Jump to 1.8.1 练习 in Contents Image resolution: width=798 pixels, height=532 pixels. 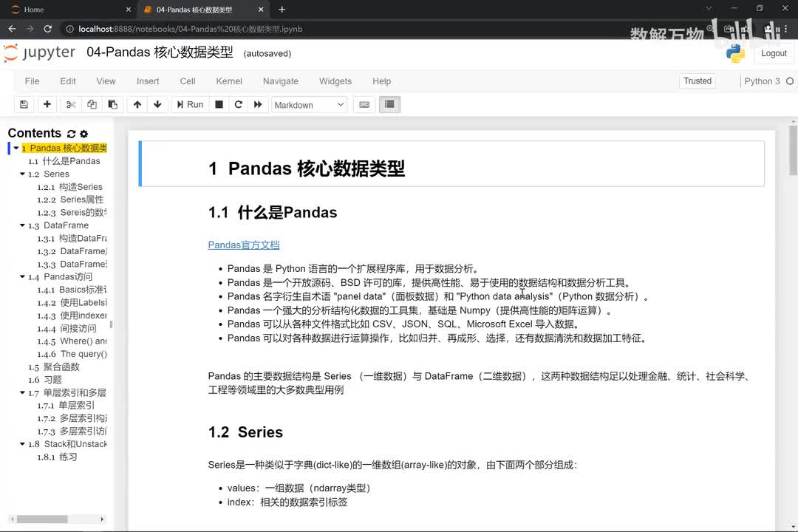57,457
